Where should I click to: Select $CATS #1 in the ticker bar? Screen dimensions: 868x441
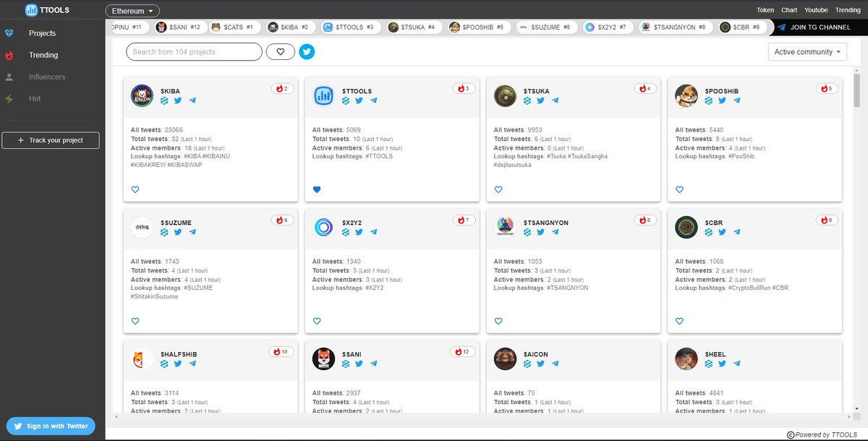pos(234,27)
